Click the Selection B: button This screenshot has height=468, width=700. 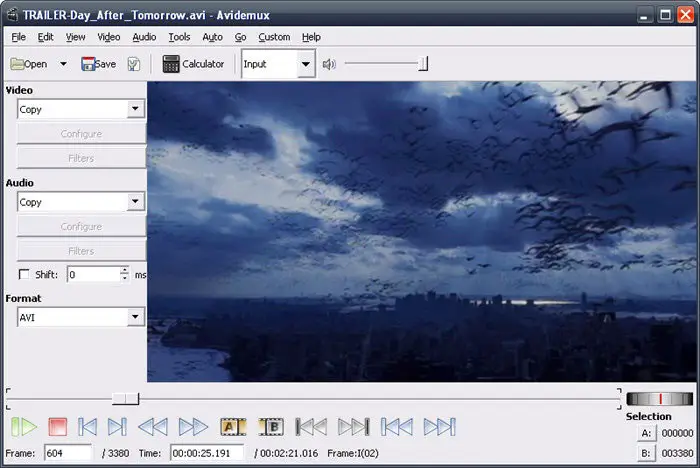click(x=646, y=453)
